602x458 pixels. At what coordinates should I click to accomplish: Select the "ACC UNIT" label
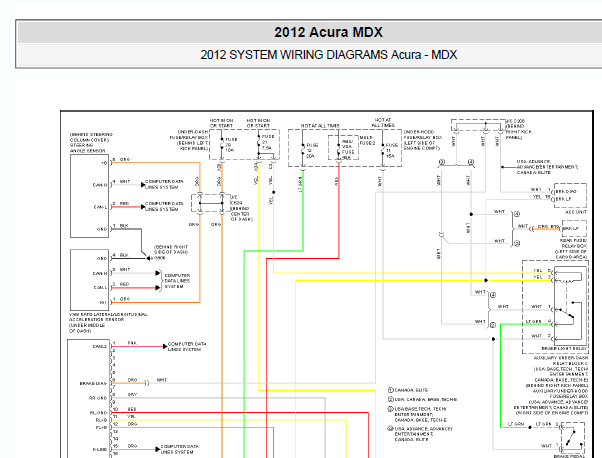[576, 212]
